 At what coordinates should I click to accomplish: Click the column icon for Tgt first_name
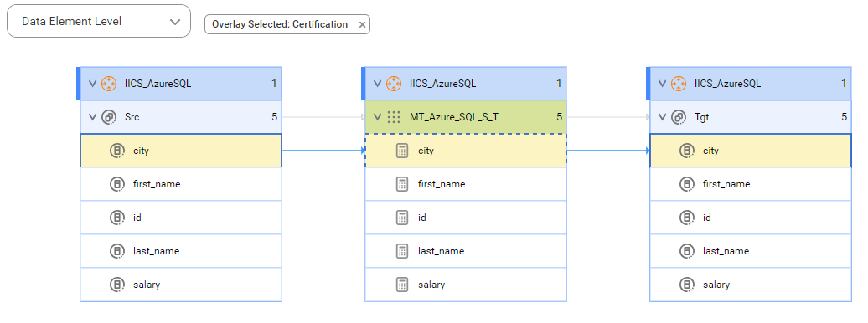687,184
